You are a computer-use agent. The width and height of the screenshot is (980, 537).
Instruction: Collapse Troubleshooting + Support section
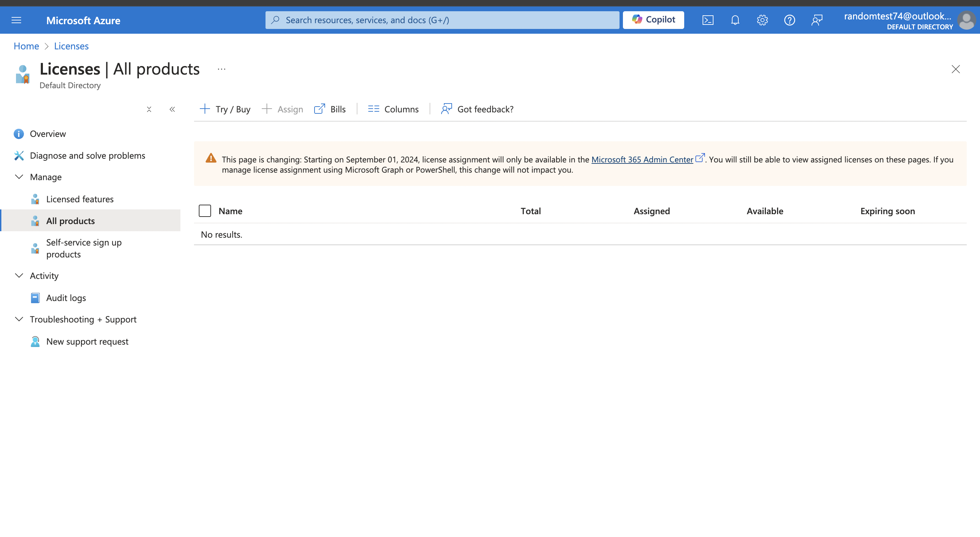19,319
